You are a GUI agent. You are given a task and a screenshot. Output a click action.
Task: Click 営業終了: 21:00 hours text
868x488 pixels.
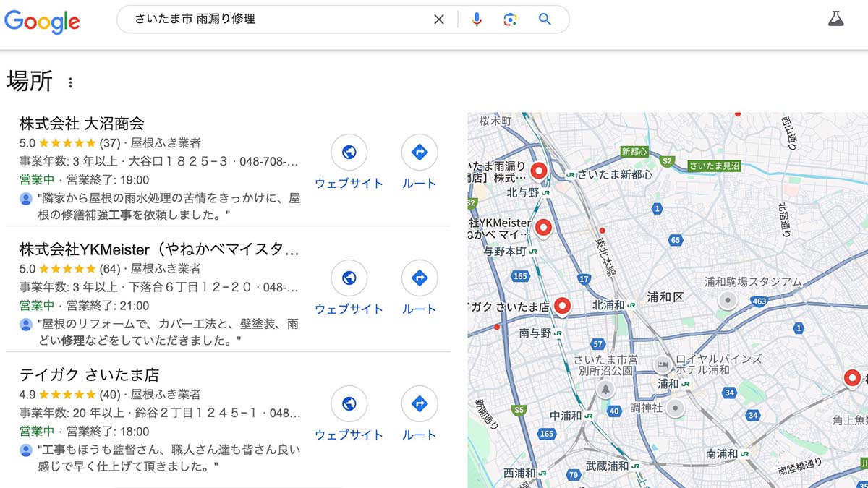[x=108, y=306]
